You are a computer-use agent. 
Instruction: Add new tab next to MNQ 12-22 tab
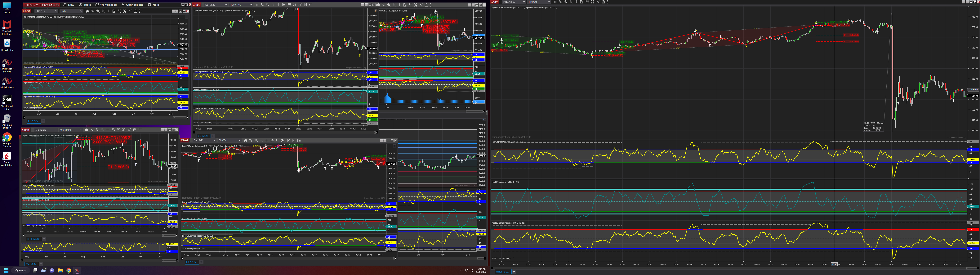pos(514,272)
